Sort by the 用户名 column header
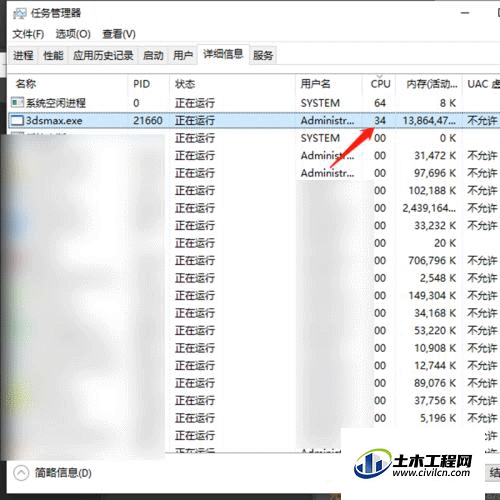 (x=315, y=84)
